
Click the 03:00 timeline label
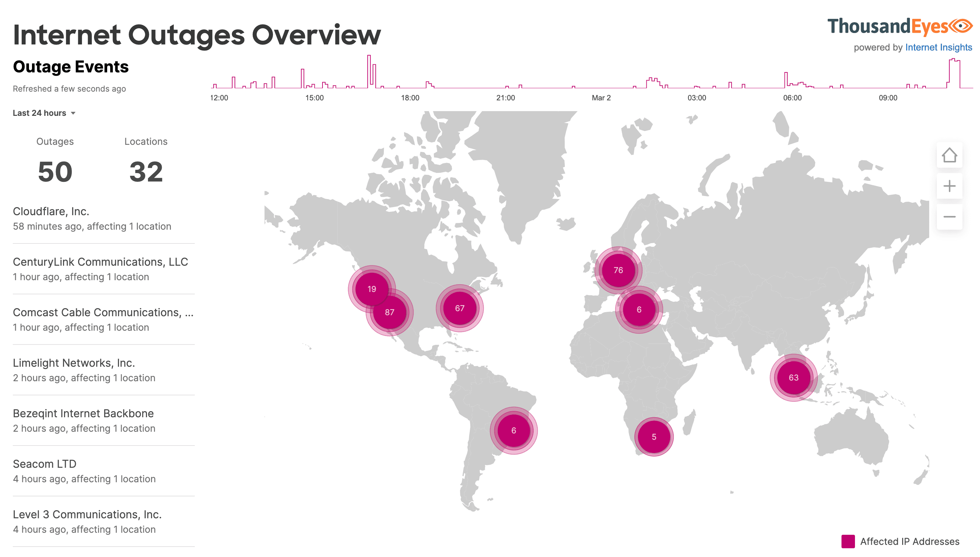click(696, 98)
